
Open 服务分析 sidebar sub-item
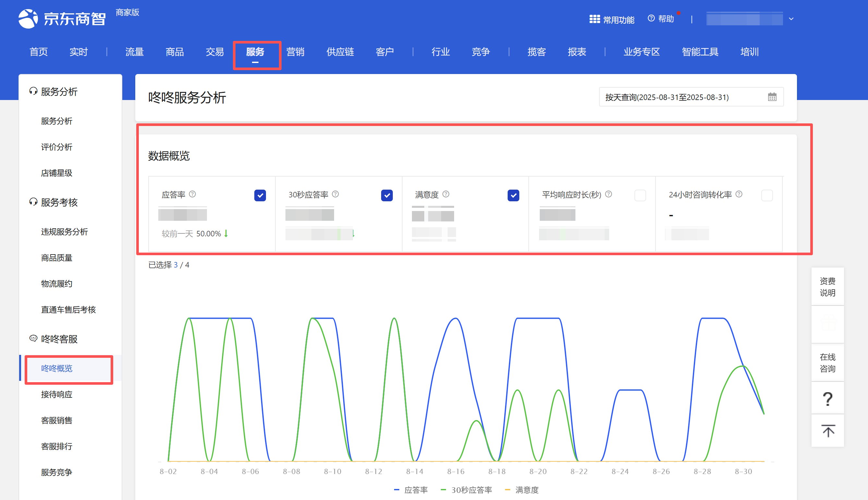coord(57,121)
